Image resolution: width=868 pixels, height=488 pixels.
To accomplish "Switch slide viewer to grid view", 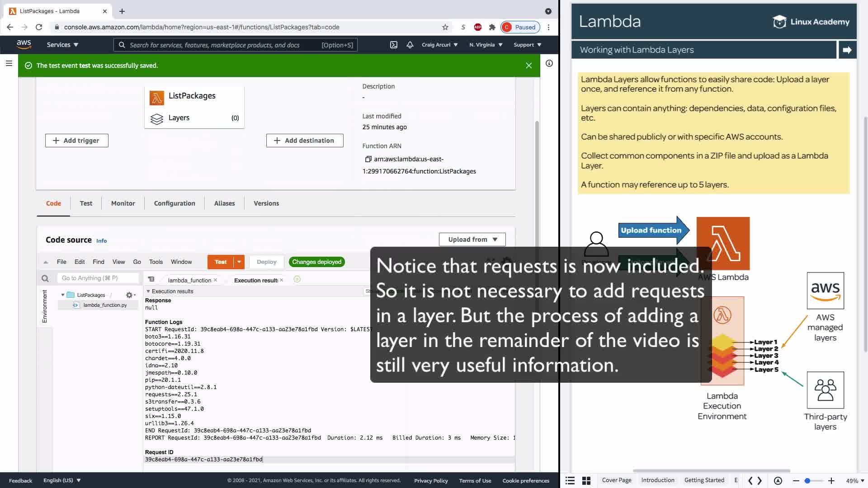I will click(x=586, y=481).
